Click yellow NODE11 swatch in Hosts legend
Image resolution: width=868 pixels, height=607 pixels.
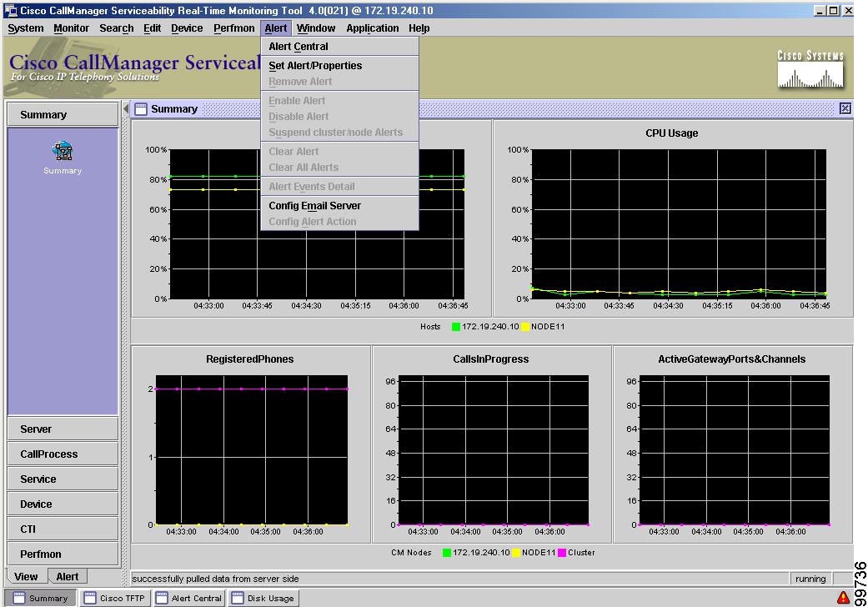click(524, 327)
